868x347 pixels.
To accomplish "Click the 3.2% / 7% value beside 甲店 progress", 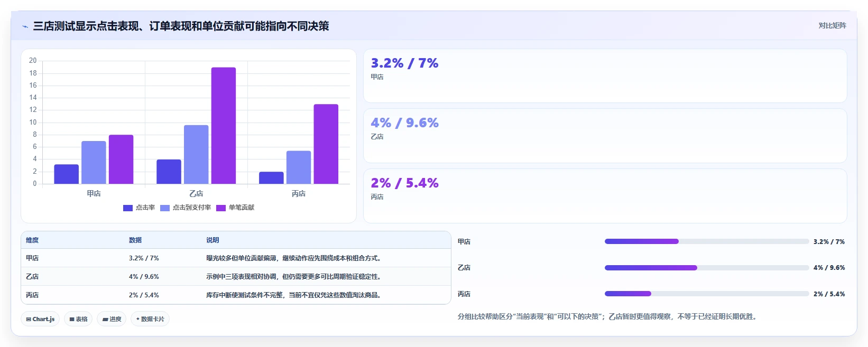I will pyautogui.click(x=829, y=242).
